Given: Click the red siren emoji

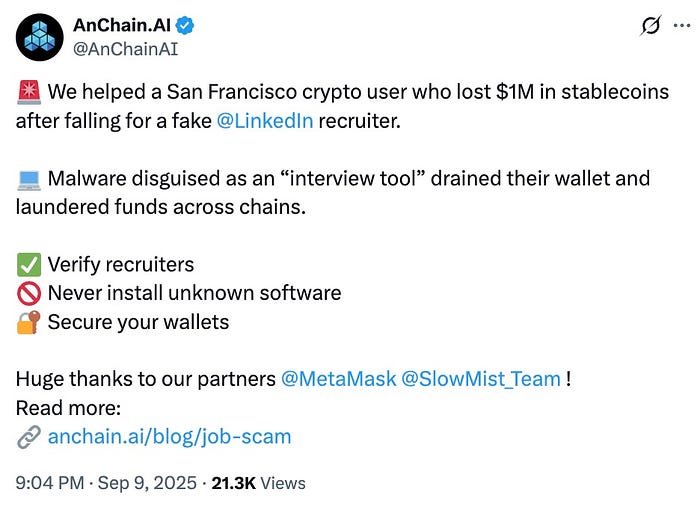Looking at the screenshot, I should 28,94.
